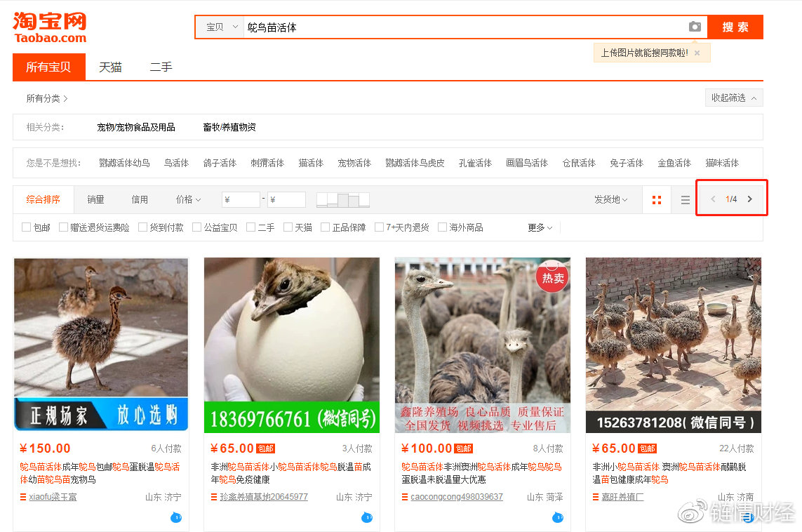Switch to list view layout
802x532 pixels.
point(685,199)
